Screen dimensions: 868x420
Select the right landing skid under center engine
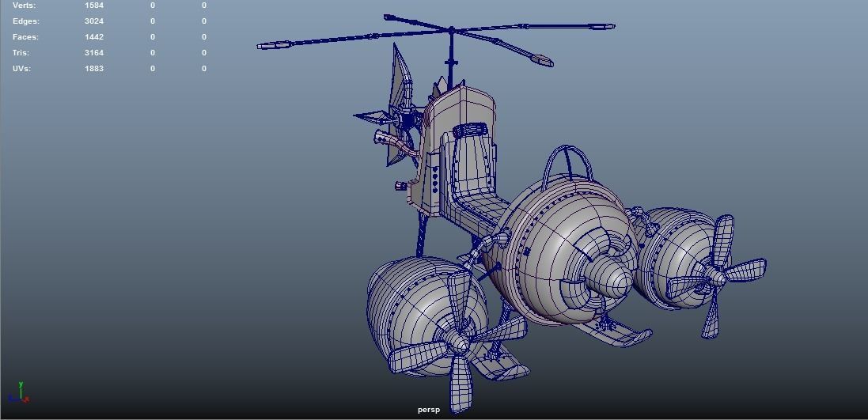coord(615,332)
